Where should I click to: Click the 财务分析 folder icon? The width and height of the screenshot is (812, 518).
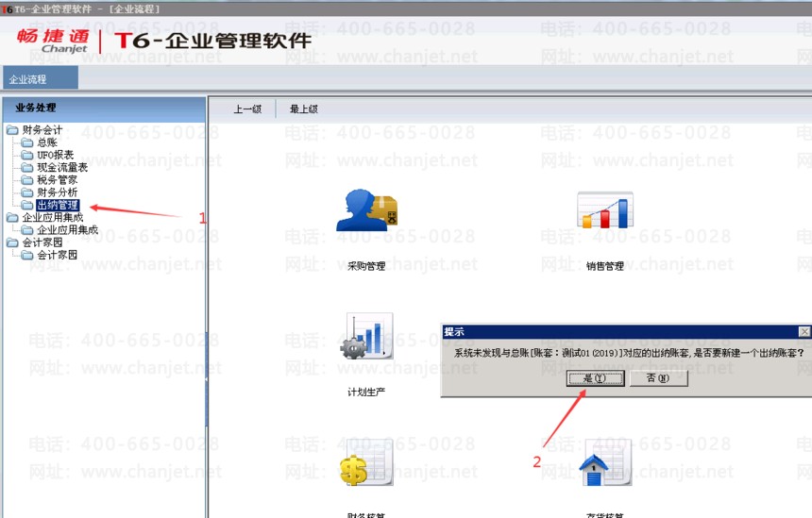pyautogui.click(x=27, y=192)
